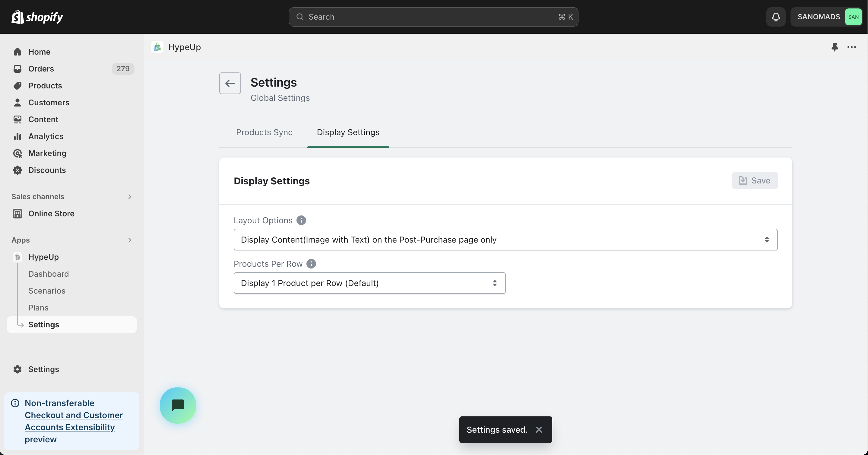This screenshot has width=868, height=455.
Task: Click the back arrow next to Settings
Action: click(230, 83)
